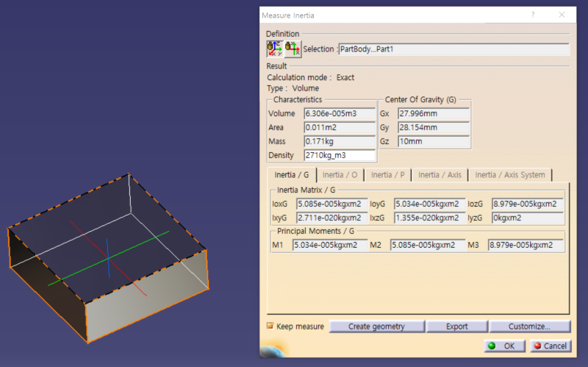Screen dimensions: 588x367
Task: Click the help question mark in title bar
Action: coord(533,15)
